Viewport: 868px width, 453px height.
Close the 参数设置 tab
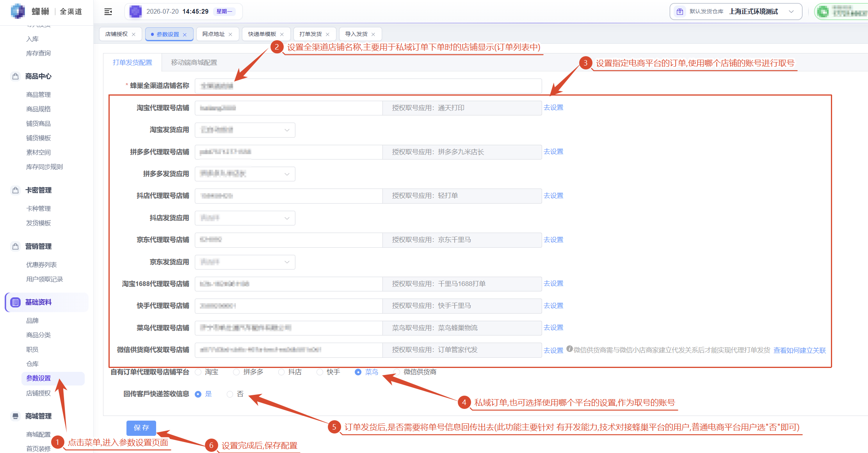click(x=185, y=35)
